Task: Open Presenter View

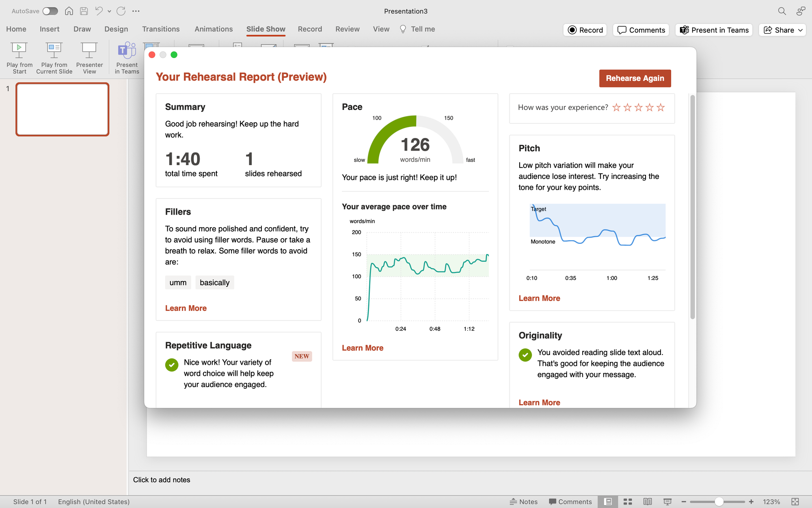Action: click(89, 50)
